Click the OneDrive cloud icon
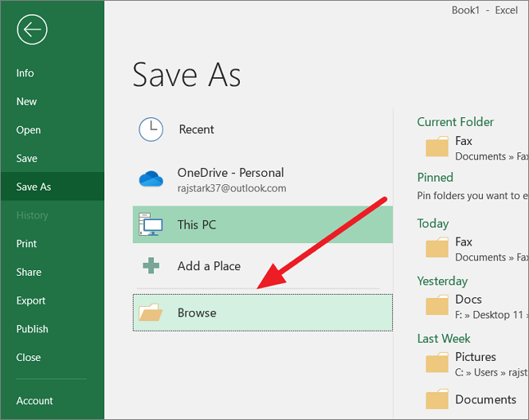The height and width of the screenshot is (420, 529). pyautogui.click(x=151, y=179)
